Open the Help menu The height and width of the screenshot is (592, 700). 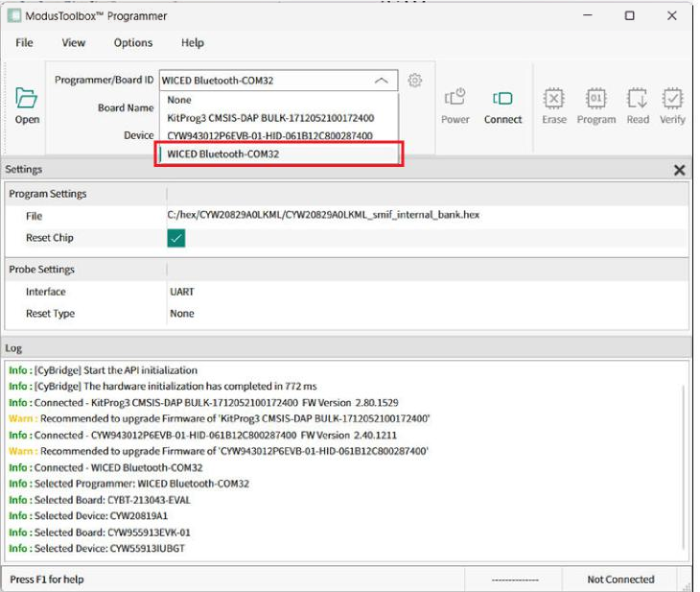coord(193,43)
